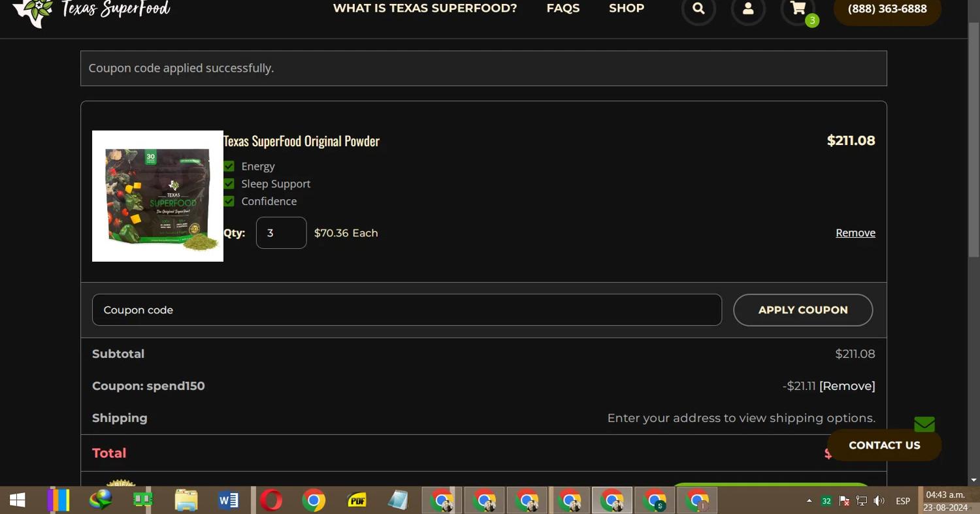Open Action Center flag tray icon
This screenshot has width=980, height=514.
point(844,501)
